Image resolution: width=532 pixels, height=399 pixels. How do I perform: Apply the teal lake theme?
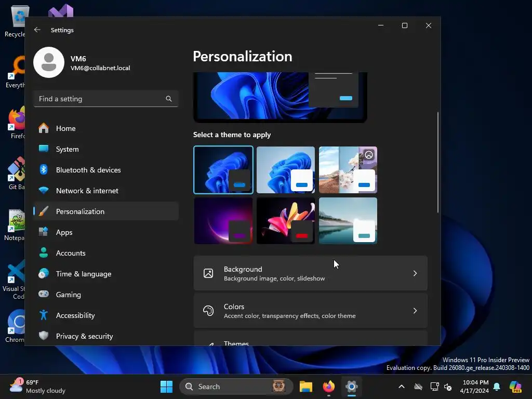pos(348,220)
